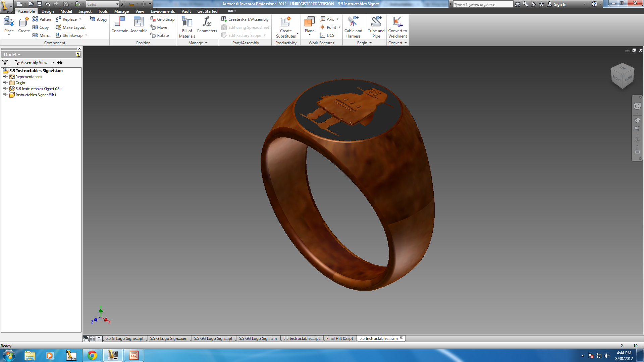The height and width of the screenshot is (362, 644).
Task: Open the Vault ribbon tab
Action: [x=186, y=11]
